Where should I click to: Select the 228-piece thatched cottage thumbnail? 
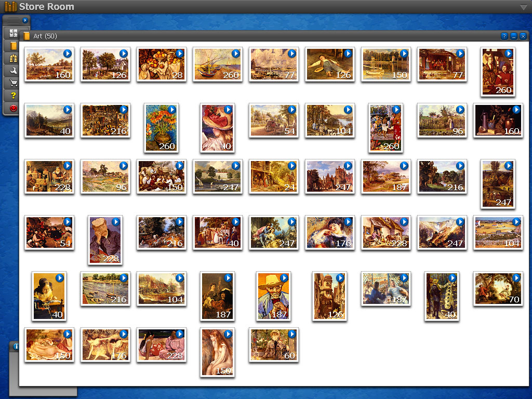tap(386, 233)
